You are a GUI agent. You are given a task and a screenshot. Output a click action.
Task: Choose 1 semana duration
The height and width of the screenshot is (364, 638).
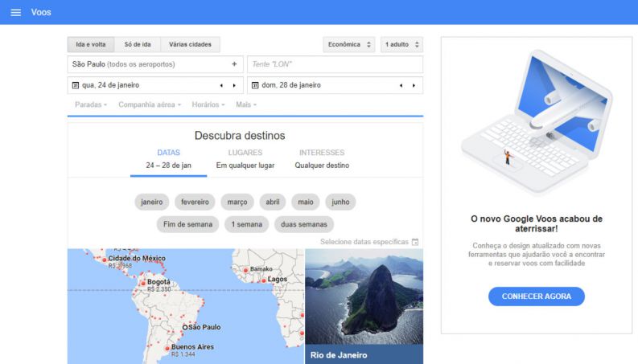coord(246,224)
